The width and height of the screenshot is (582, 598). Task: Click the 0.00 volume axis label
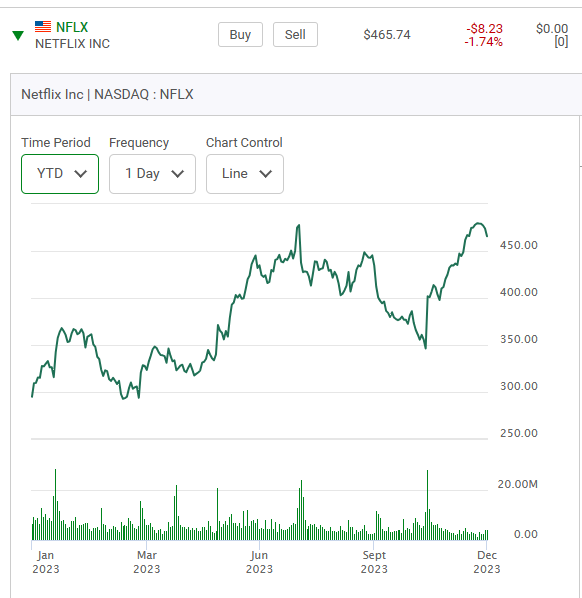coord(526,534)
